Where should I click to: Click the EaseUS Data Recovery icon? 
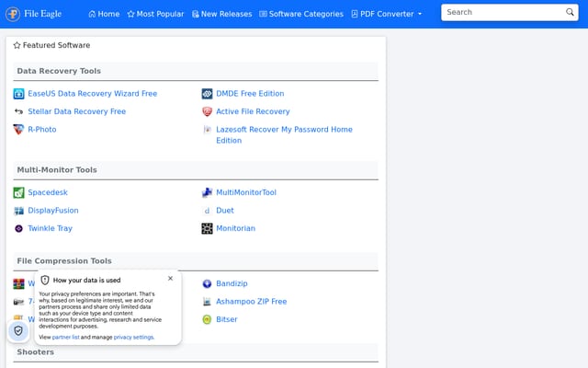(18, 94)
